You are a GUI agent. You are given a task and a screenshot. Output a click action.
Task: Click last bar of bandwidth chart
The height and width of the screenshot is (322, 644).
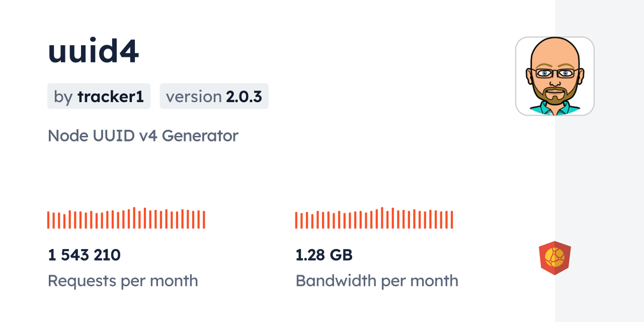click(x=452, y=219)
